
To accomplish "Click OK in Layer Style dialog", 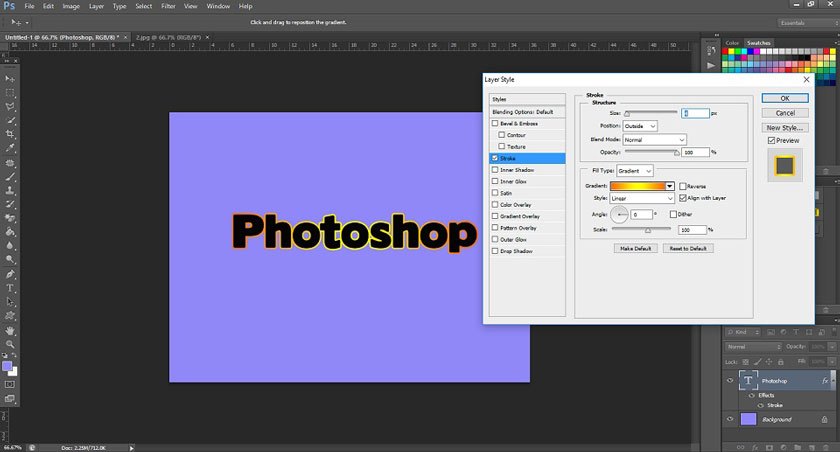I will [785, 99].
